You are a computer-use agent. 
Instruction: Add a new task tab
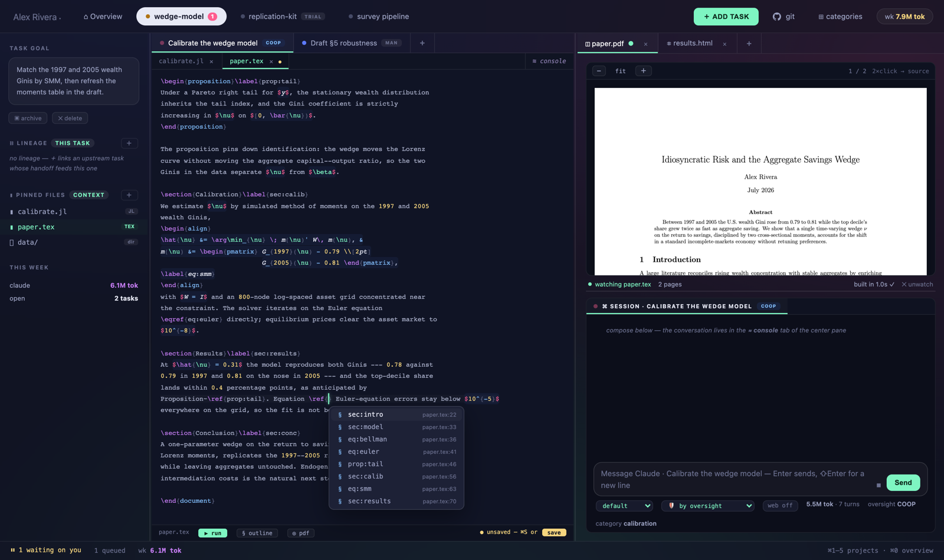pos(422,43)
